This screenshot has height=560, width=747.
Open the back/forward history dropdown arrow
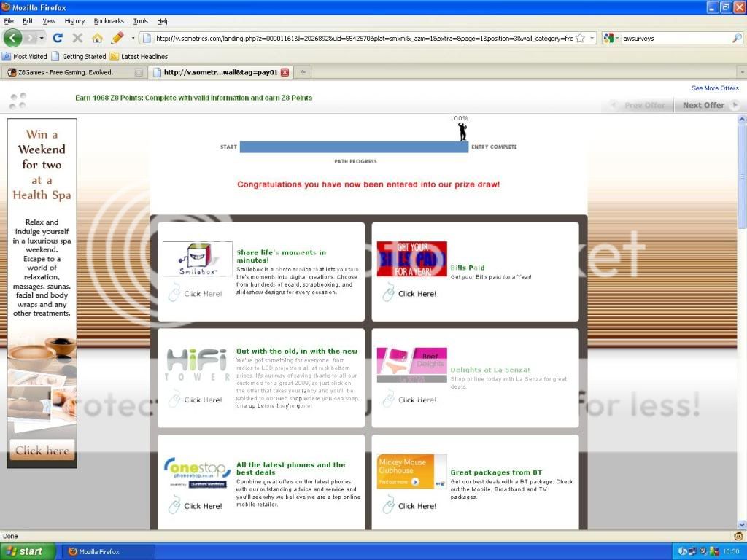coord(42,38)
